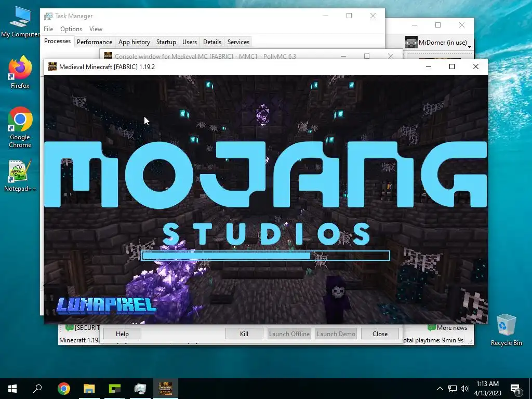
Task: Kill the running Minecraft instance
Action: (244, 334)
